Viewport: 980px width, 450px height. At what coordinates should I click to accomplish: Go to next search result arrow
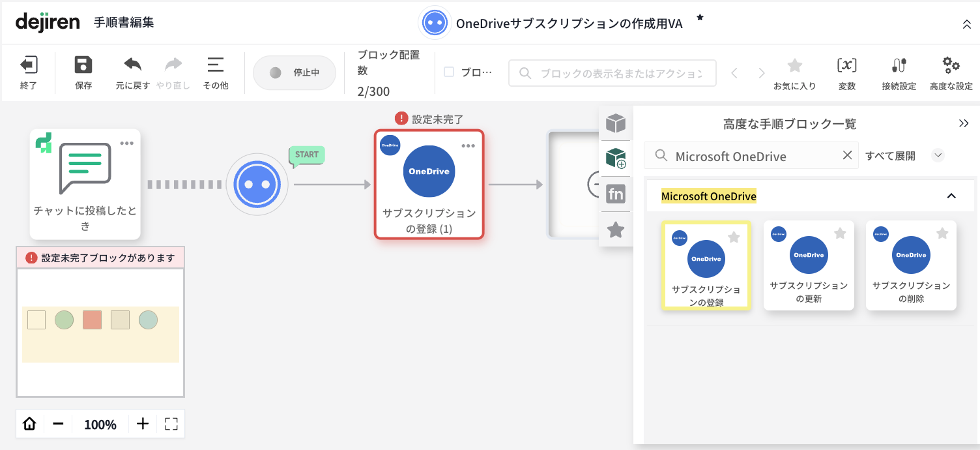pos(762,73)
